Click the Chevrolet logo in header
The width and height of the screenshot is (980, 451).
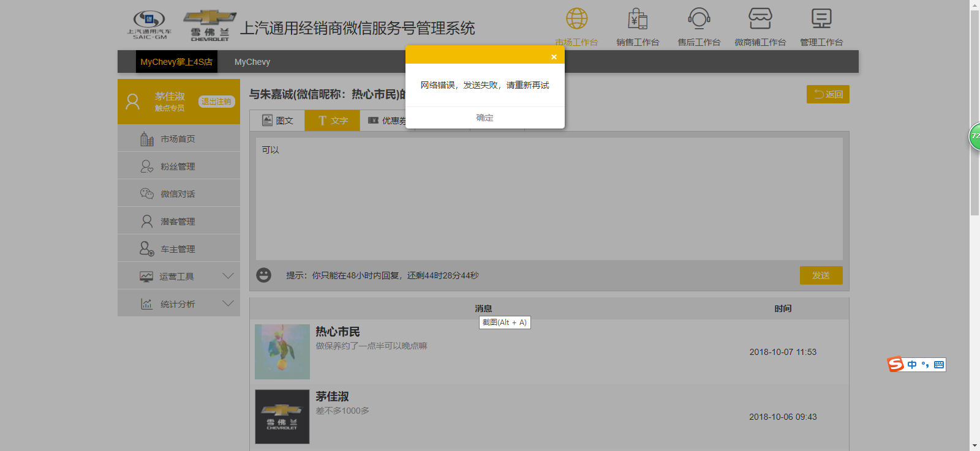[x=209, y=25]
